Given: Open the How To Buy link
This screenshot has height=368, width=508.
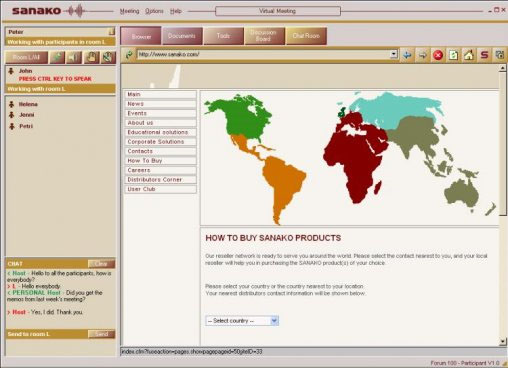Looking at the screenshot, I should click(160, 161).
